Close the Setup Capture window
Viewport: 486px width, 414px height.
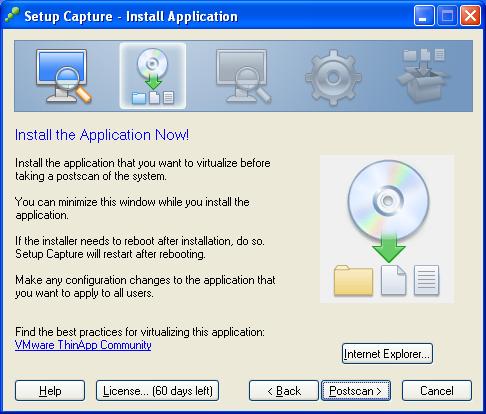tap(470, 16)
